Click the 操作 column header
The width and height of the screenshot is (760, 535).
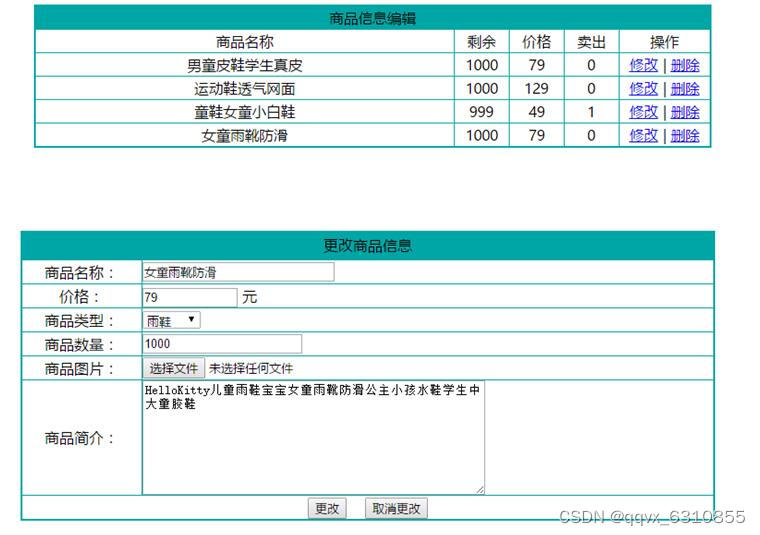(x=665, y=42)
